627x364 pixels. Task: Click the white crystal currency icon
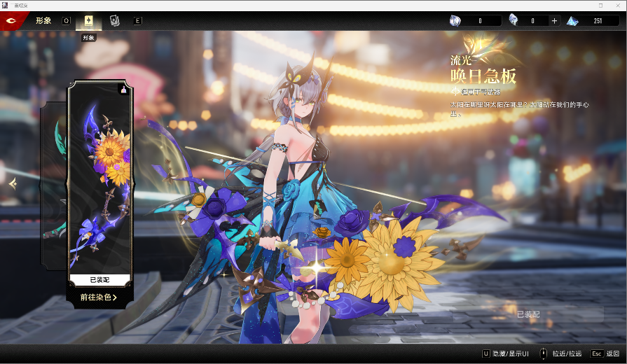pos(514,21)
